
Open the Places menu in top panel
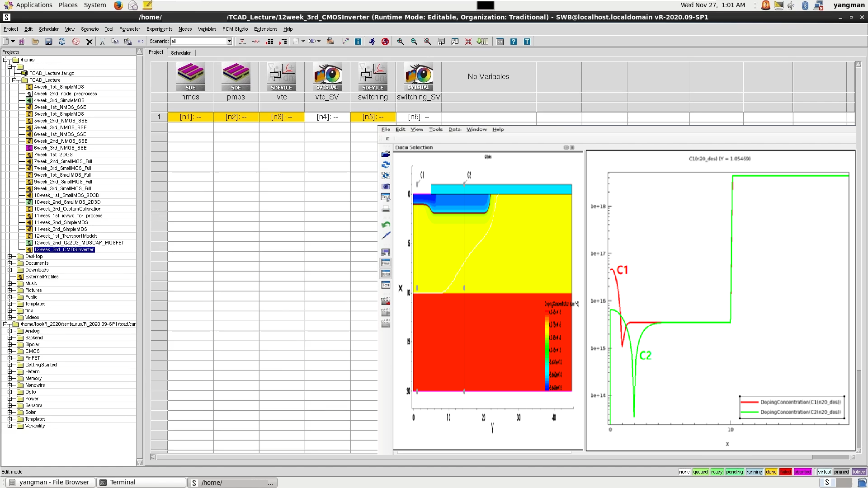click(x=68, y=5)
